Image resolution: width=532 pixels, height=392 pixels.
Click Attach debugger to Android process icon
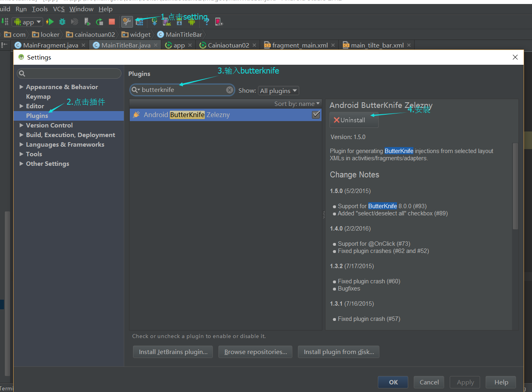(87, 22)
